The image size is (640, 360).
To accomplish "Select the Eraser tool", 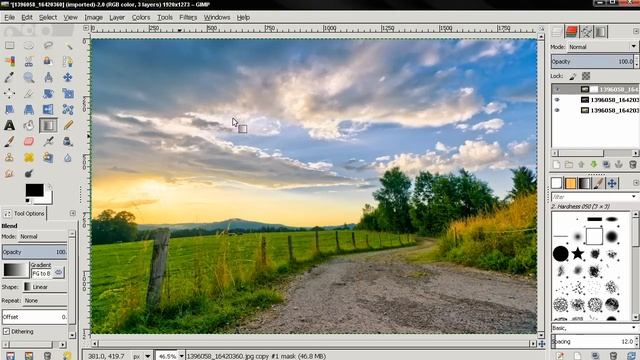I will coord(29,142).
